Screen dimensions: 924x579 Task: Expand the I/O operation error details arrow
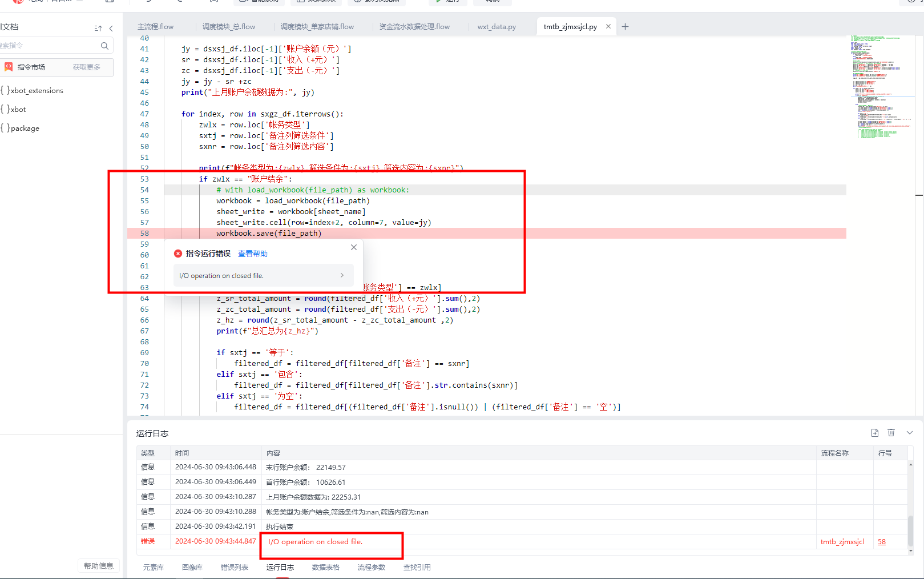342,275
